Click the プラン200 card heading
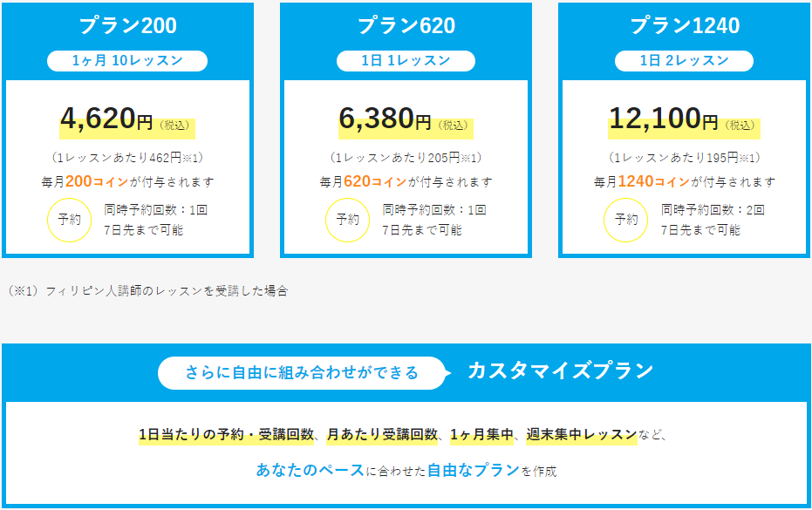 pyautogui.click(x=128, y=25)
